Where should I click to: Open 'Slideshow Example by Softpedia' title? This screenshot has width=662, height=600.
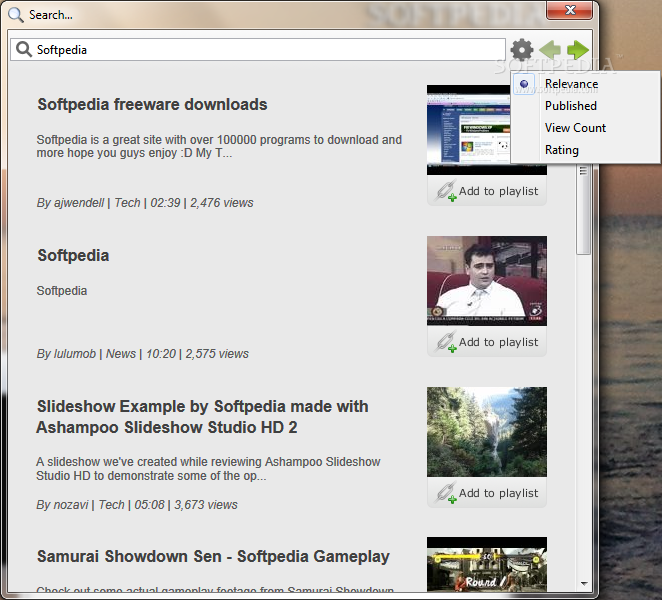click(x=202, y=417)
